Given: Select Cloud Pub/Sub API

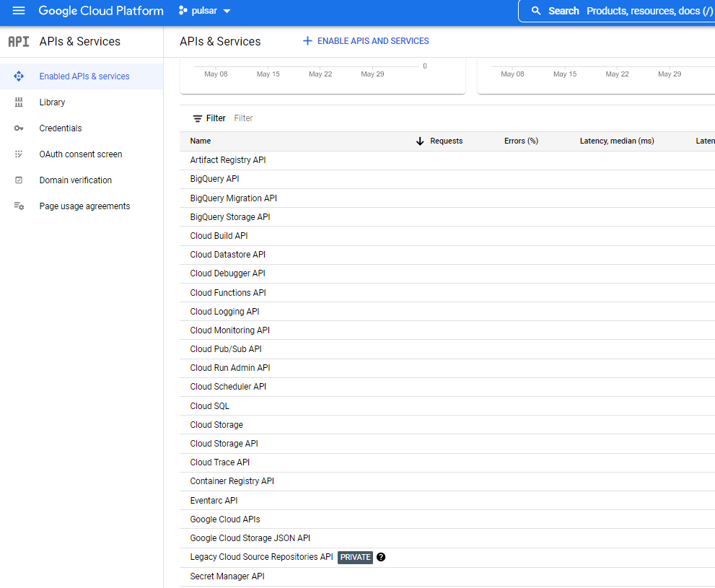Looking at the screenshot, I should 447,349.
